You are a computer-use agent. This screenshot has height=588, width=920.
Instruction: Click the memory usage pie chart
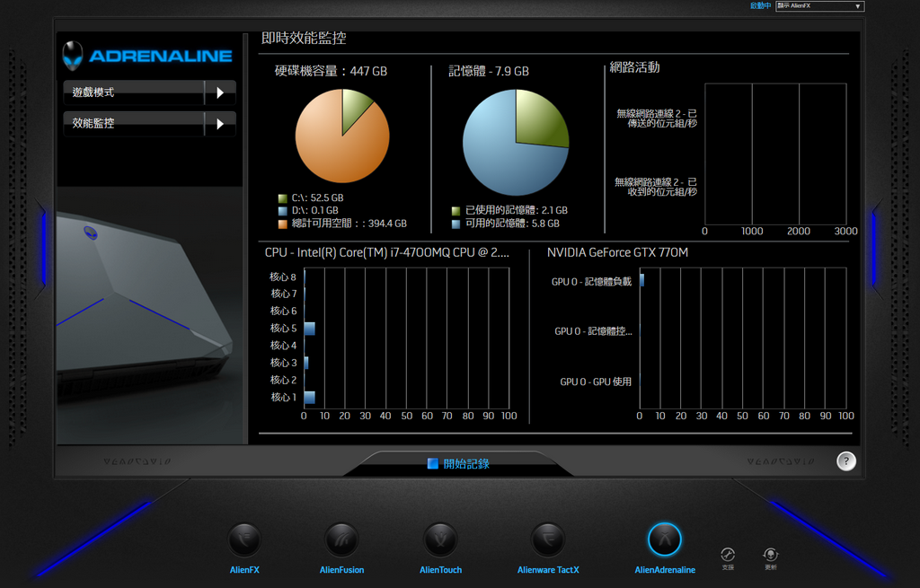click(516, 143)
